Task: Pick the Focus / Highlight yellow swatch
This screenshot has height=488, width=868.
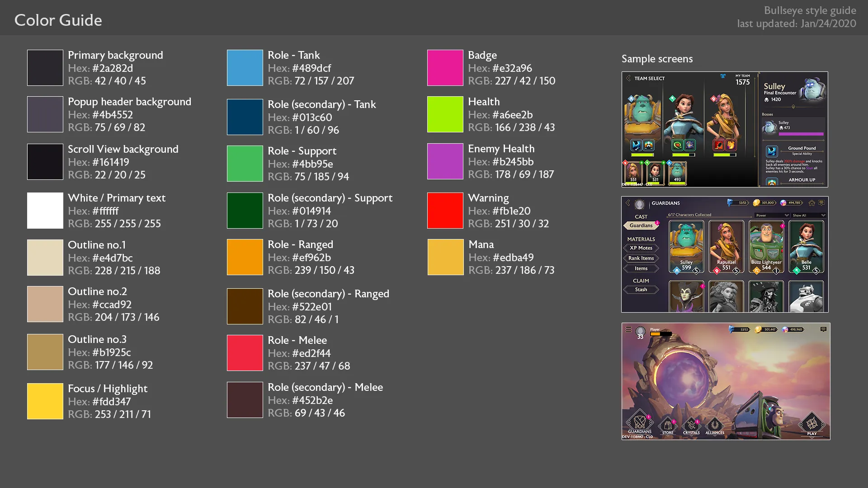Action: pos(45,401)
